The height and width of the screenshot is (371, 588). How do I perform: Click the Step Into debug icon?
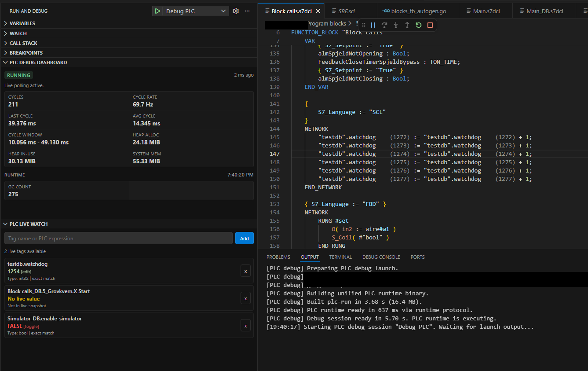[x=396, y=25]
